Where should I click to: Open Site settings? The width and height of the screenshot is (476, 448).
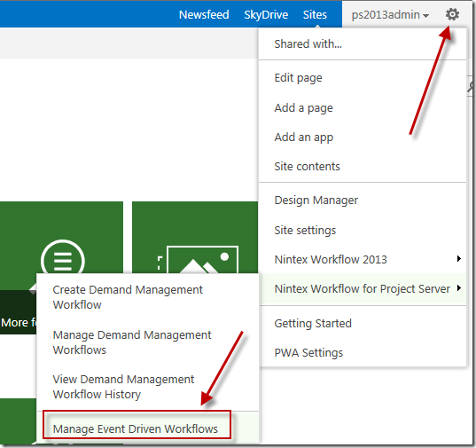363,231
